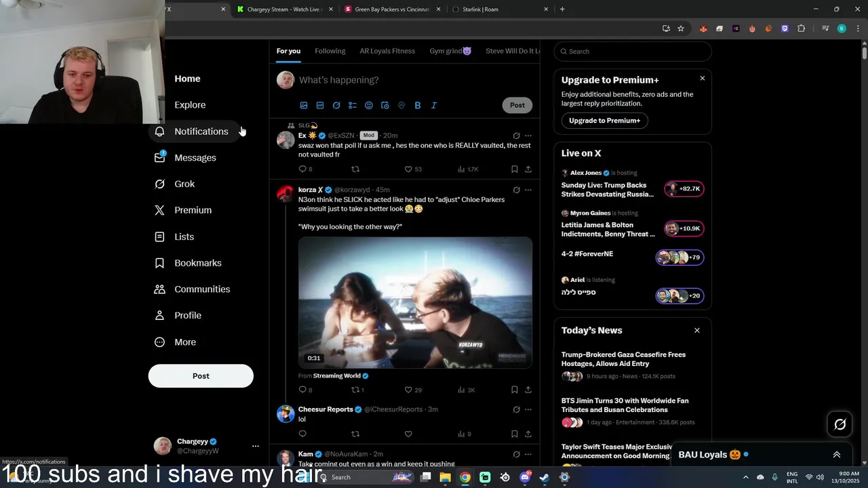Click the Grok icon in the composer toolbar
The height and width of the screenshot is (488, 868).
[x=336, y=105]
